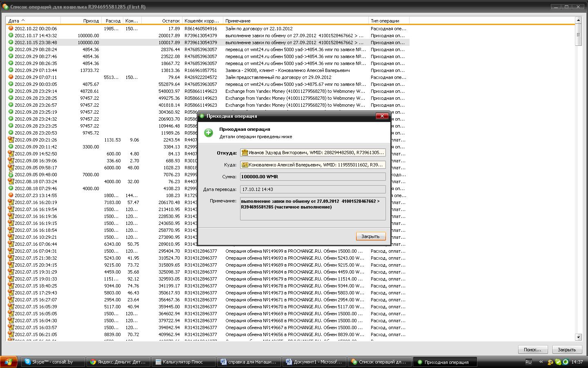588x368 pixels.
Task: Expand hidden system tray icons
Action: tap(541, 362)
